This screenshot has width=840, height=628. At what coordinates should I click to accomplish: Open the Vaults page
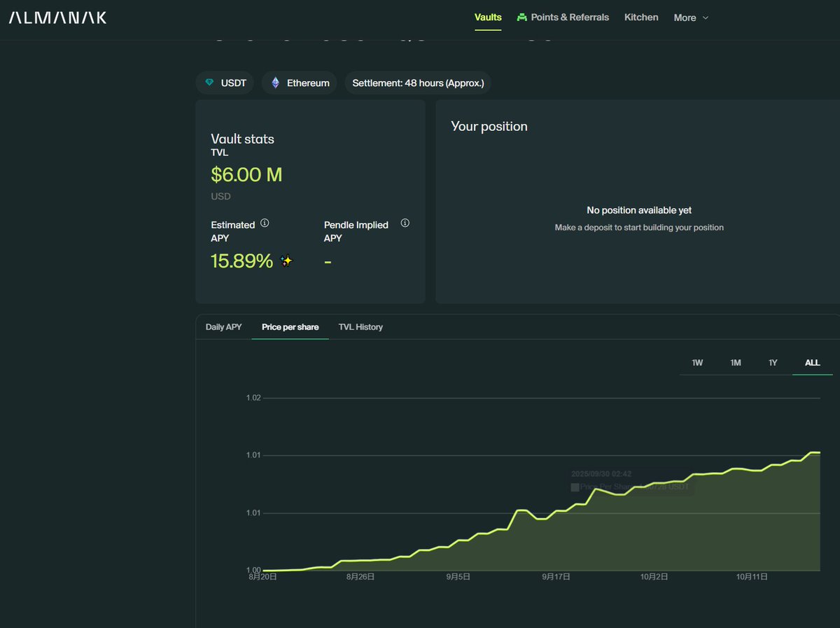(x=488, y=18)
